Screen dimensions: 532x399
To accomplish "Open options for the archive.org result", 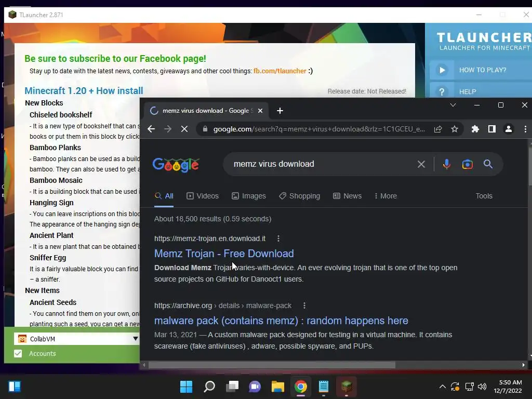I will [x=304, y=305].
